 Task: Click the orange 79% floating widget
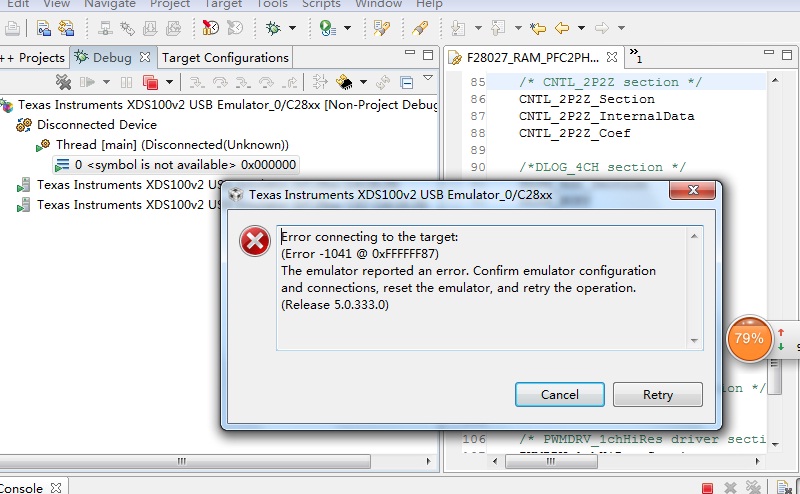(x=749, y=338)
